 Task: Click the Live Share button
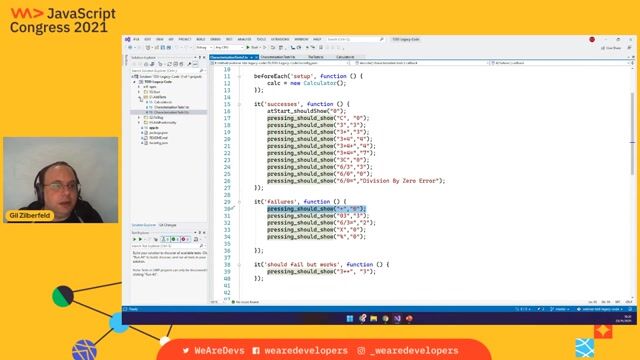pyautogui.click(x=611, y=48)
